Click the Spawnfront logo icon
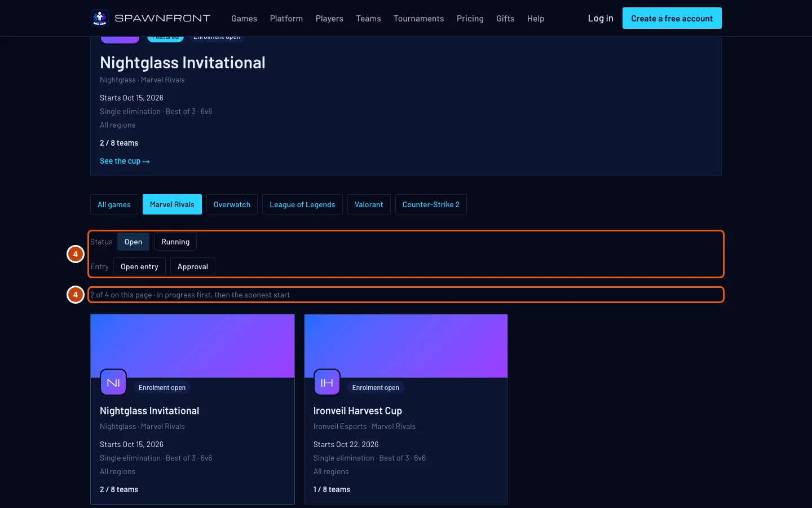Viewport: 812px width, 508px height. (x=100, y=18)
